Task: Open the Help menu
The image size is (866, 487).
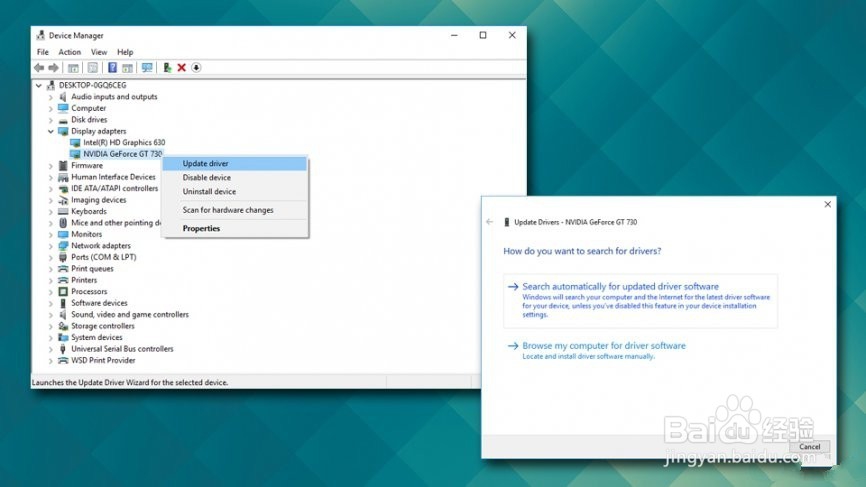Action: [125, 52]
